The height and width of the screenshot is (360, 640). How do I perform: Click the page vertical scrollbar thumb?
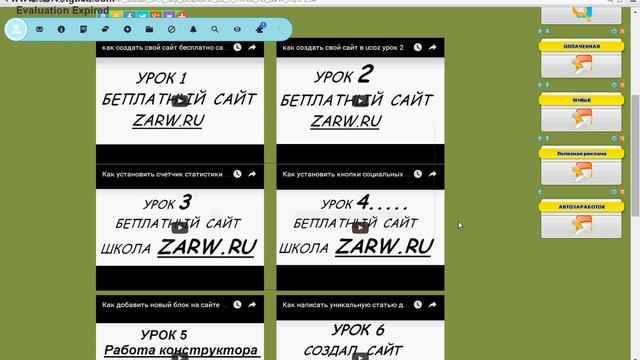(635, 155)
